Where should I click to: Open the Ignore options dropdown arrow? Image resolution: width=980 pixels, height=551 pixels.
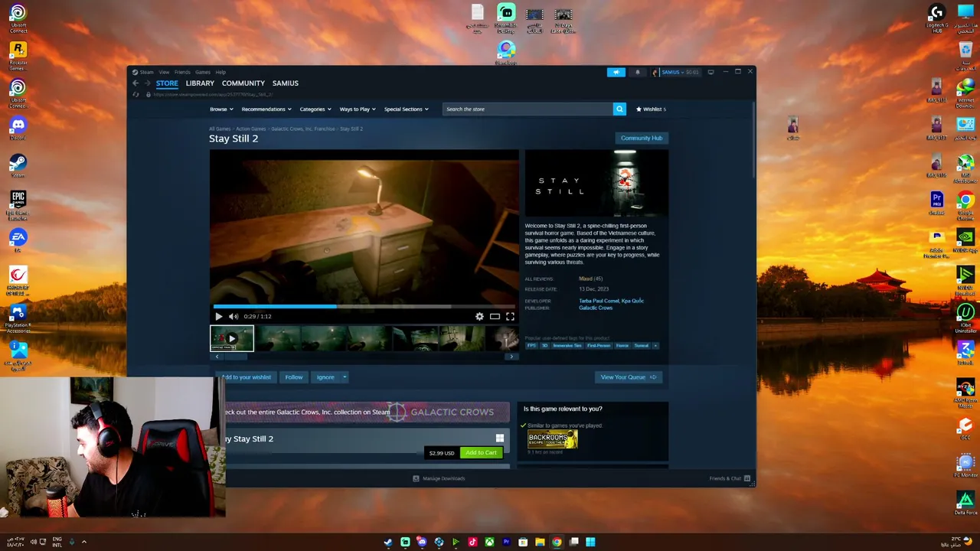(x=345, y=377)
